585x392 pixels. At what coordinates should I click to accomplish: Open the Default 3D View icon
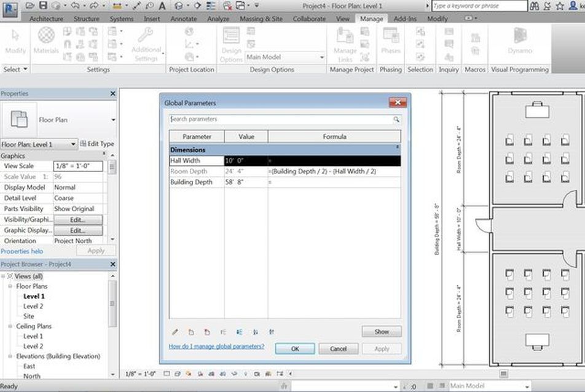pos(179,6)
